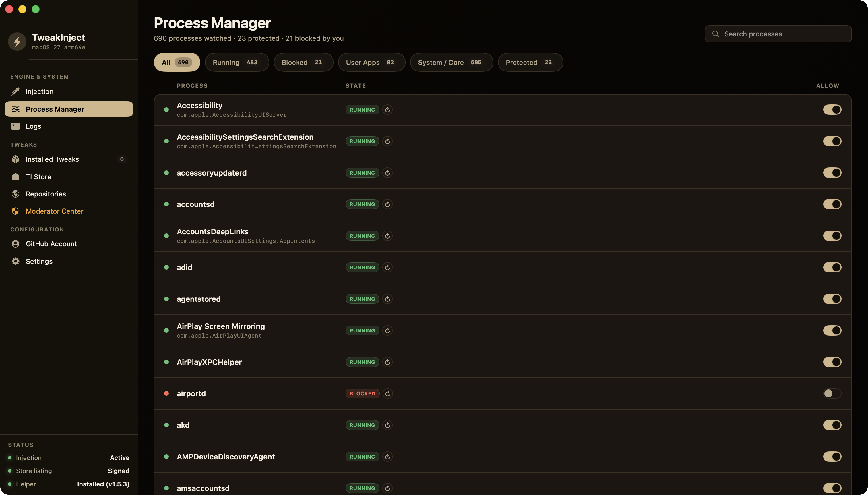Select the System / Core tab
This screenshot has height=495, width=868.
(x=452, y=62)
